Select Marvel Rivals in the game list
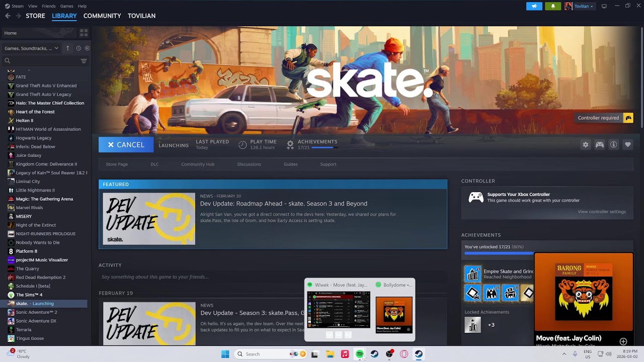Image resolution: width=644 pixels, height=362 pixels. click(x=29, y=208)
